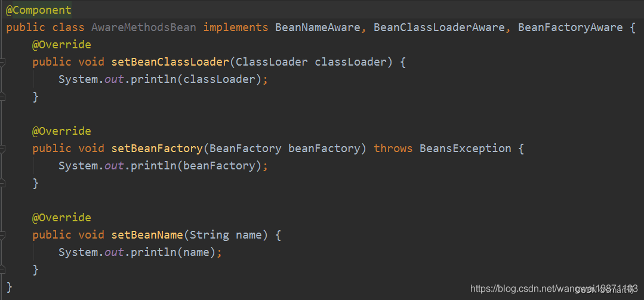Viewport: 644px width, 300px height.
Task: Click the setBeanFactory method name
Action: [157, 148]
